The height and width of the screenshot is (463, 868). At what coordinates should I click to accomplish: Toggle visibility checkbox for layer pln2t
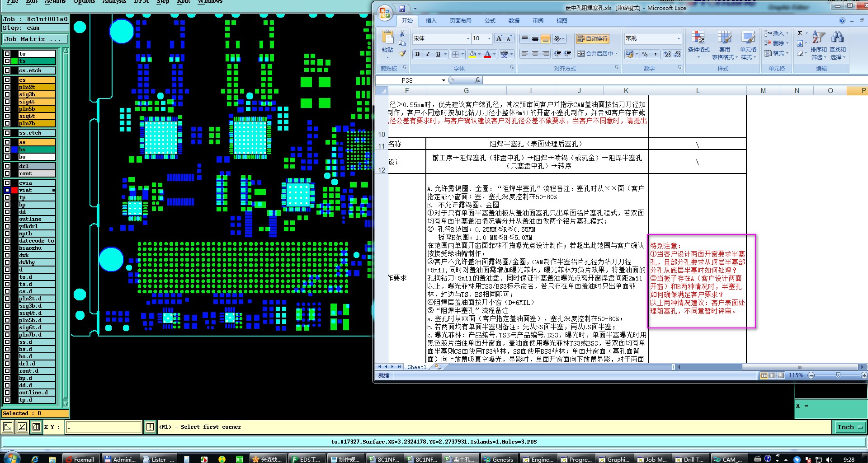coord(7,87)
